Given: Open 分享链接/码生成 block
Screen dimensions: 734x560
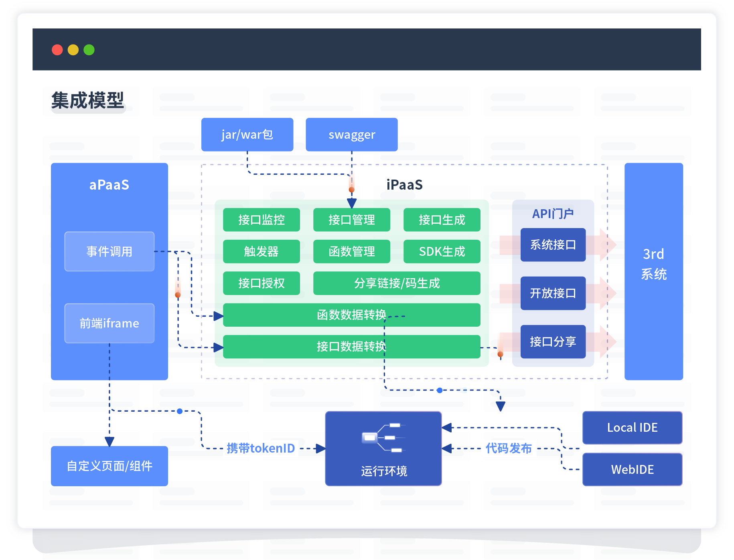Looking at the screenshot, I should click(x=396, y=283).
